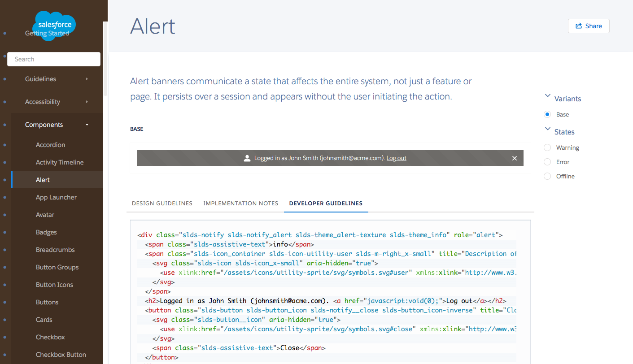Click the BASE section label
The height and width of the screenshot is (364, 633).
(x=137, y=129)
